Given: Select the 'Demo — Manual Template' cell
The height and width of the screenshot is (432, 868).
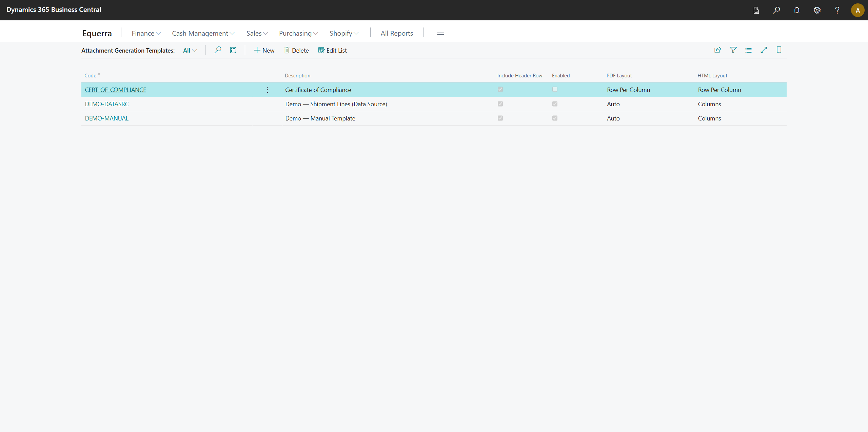Looking at the screenshot, I should coord(320,118).
